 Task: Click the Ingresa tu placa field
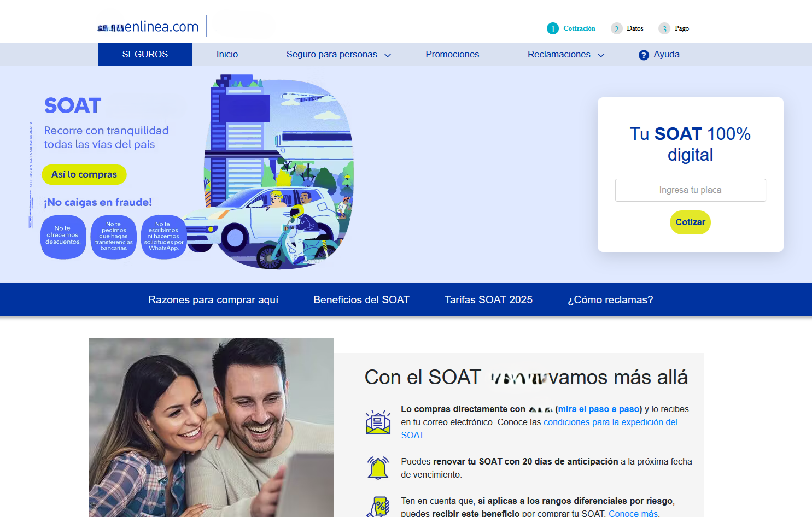click(690, 190)
